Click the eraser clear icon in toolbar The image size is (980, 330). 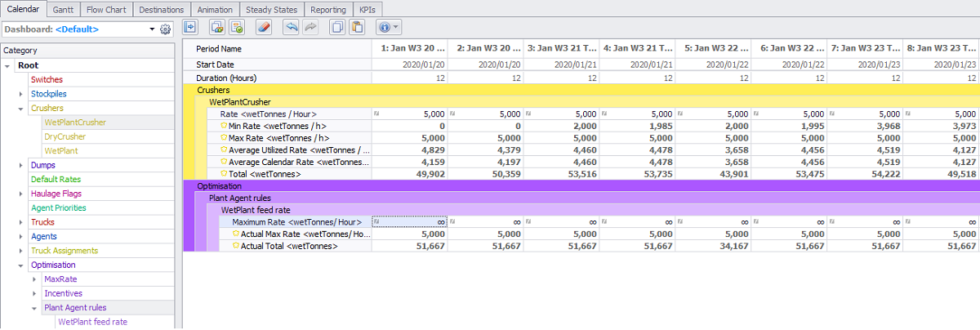262,27
